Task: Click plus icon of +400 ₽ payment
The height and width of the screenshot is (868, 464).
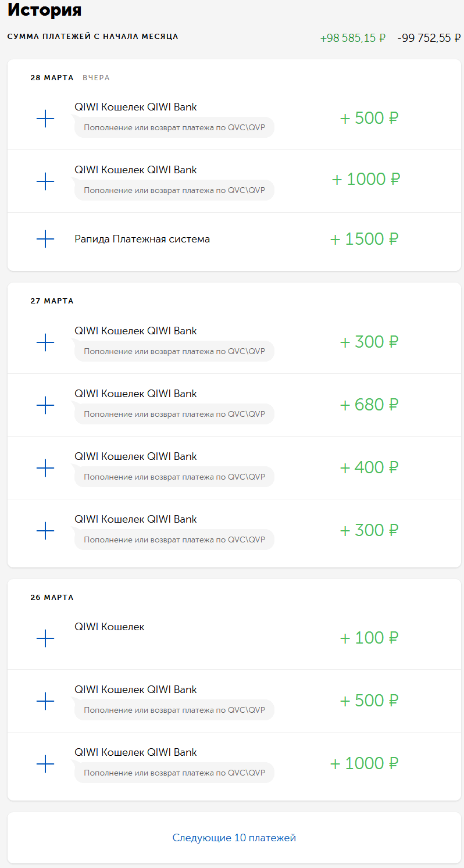Action: [x=45, y=467]
